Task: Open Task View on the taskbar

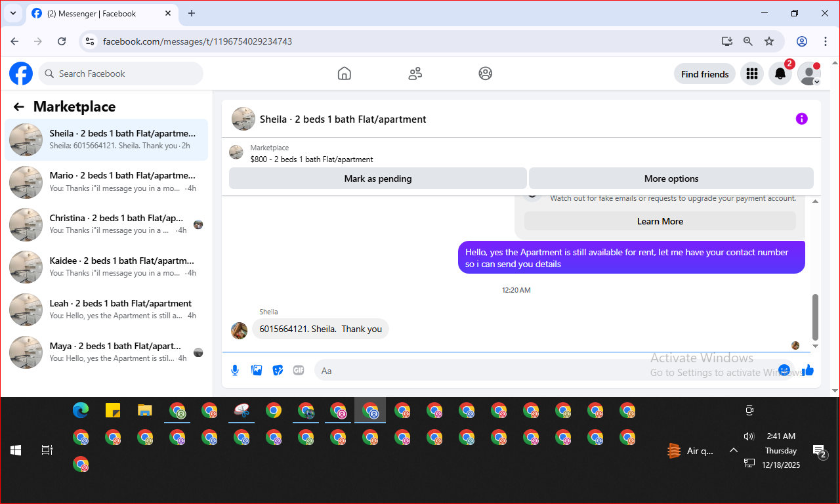Action: point(47,450)
